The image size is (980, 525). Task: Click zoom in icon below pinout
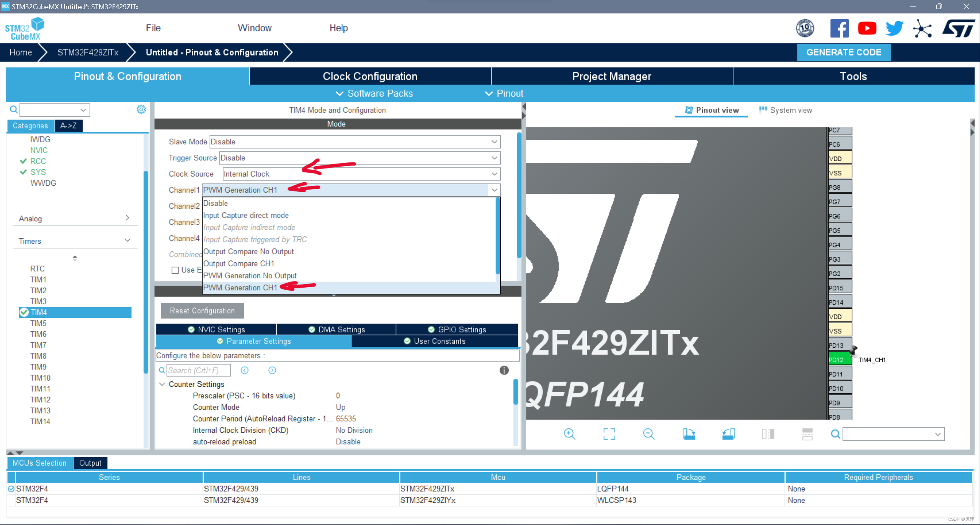click(569, 434)
